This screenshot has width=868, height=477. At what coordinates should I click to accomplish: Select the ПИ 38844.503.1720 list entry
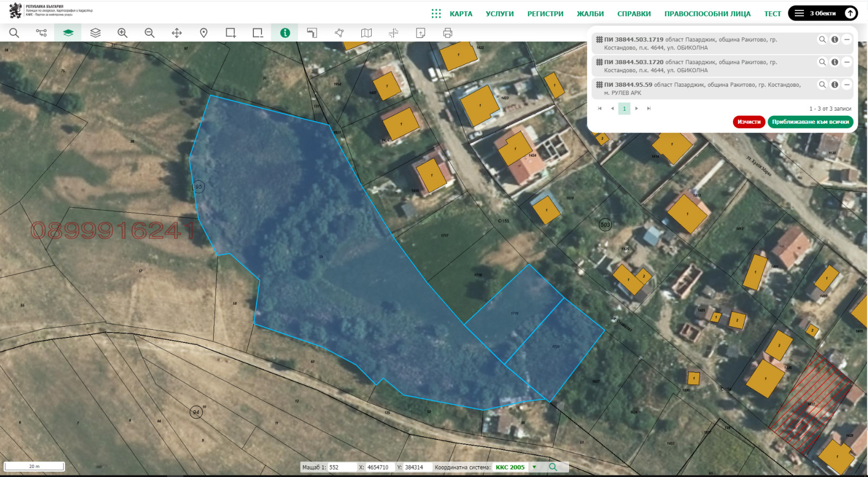pos(723,66)
